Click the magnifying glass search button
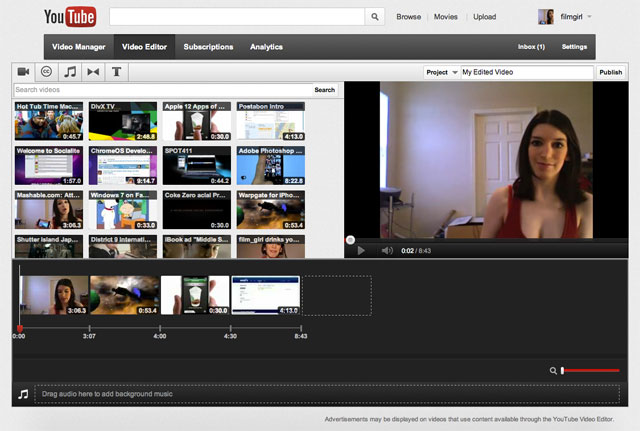The height and width of the screenshot is (431, 640). point(375,17)
